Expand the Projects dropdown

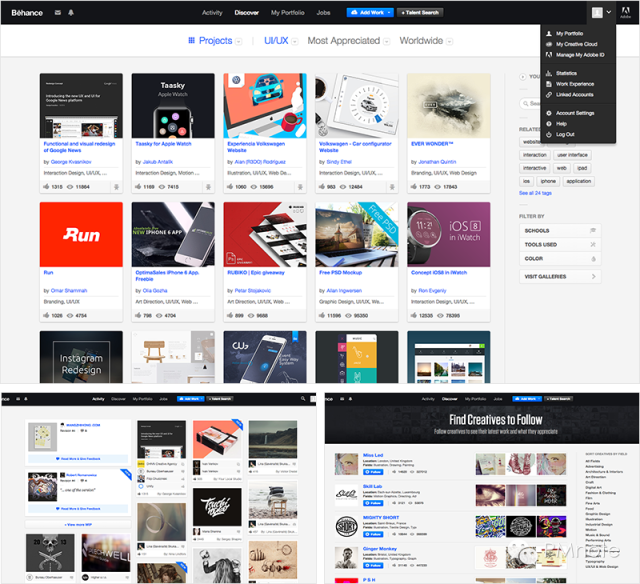point(239,42)
